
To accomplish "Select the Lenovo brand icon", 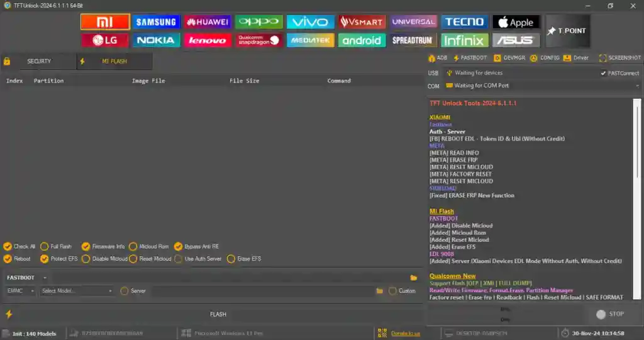I will coord(208,40).
